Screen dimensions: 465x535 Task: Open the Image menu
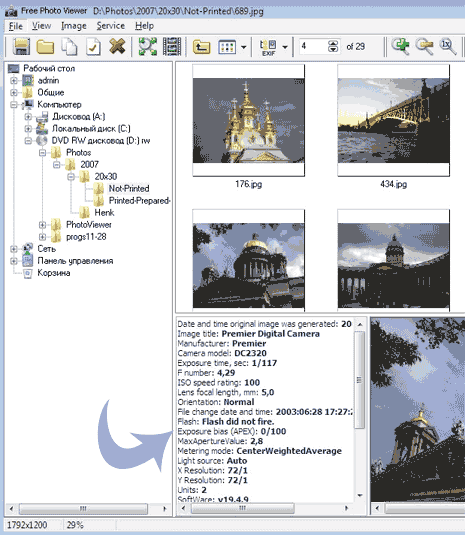coord(74,26)
